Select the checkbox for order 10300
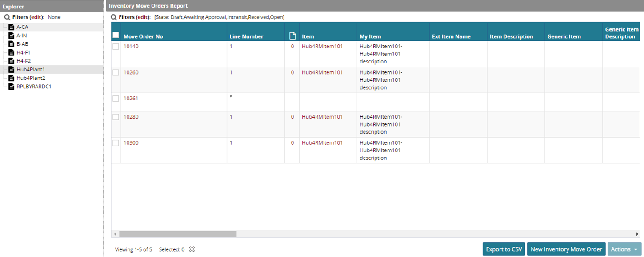644x257 pixels. pos(116,143)
